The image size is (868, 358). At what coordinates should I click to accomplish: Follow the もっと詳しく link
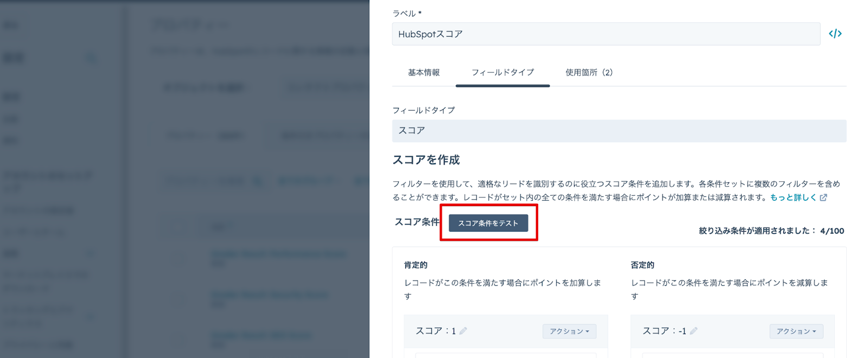793,197
